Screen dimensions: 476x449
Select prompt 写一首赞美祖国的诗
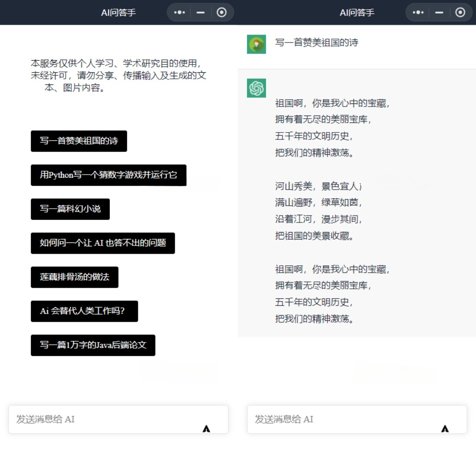79,141
